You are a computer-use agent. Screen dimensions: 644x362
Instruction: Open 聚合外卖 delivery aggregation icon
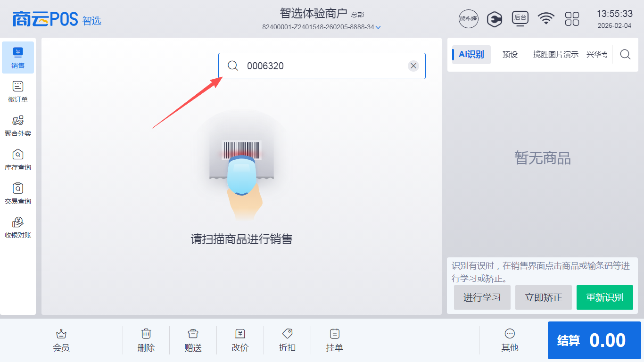coord(18,125)
